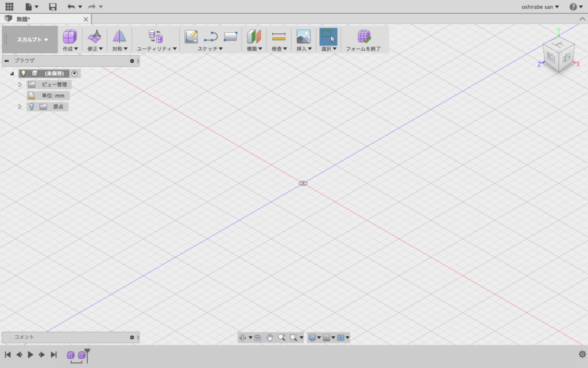Select the zoom tool
Screen dimensions: 588x368
[x=281, y=338]
